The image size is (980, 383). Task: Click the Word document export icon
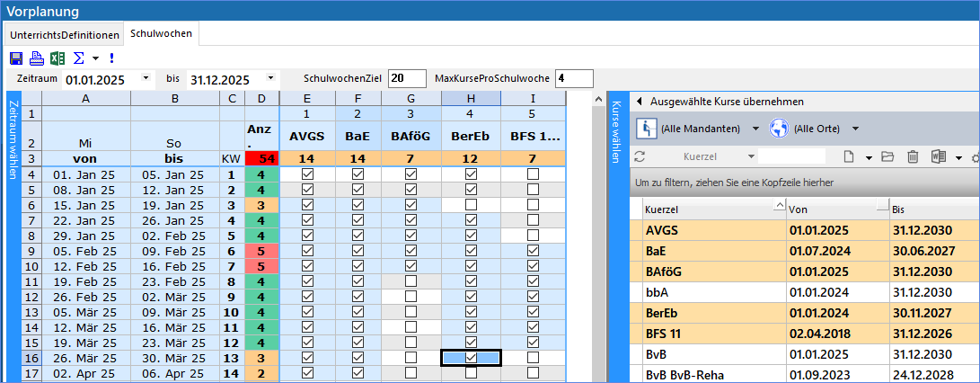[x=937, y=157]
